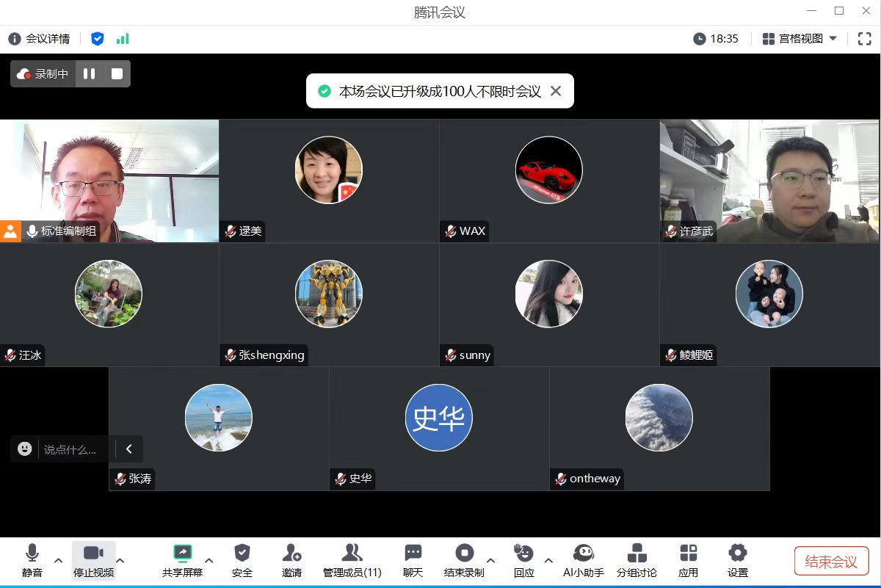Dismiss the meeting upgraded notification
This screenshot has height=588, width=881.
click(x=556, y=91)
